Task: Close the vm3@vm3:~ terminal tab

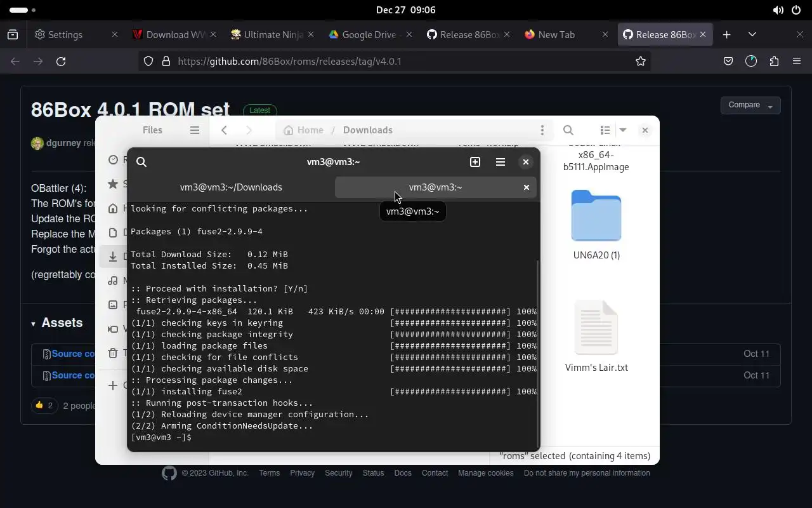Action: point(526,187)
